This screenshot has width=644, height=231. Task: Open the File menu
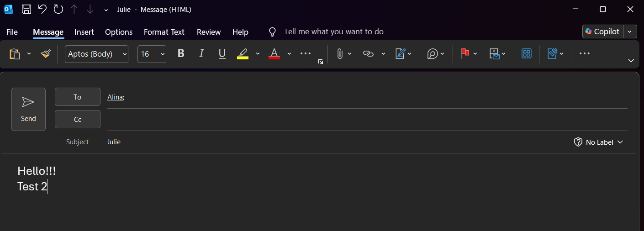[x=12, y=32]
